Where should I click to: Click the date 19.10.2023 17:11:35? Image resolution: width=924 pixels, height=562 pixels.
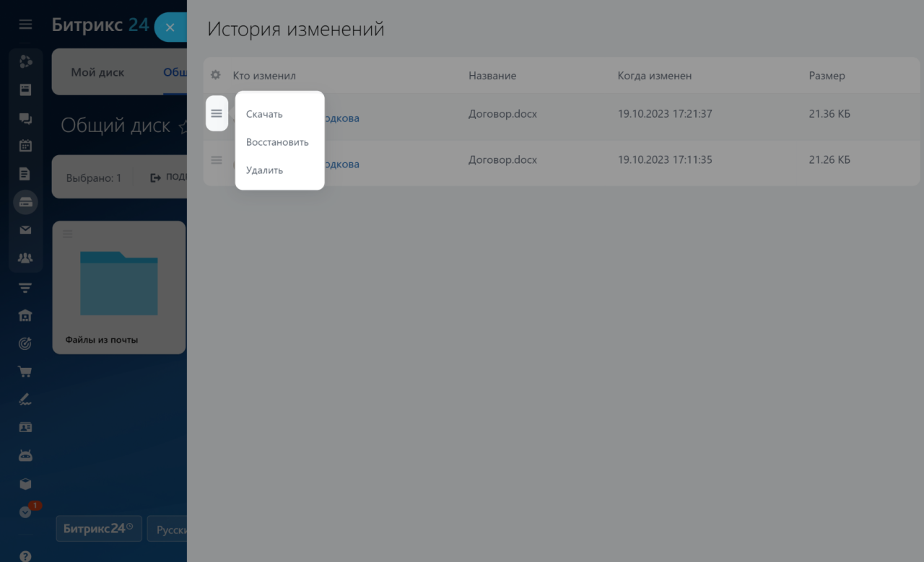point(665,159)
